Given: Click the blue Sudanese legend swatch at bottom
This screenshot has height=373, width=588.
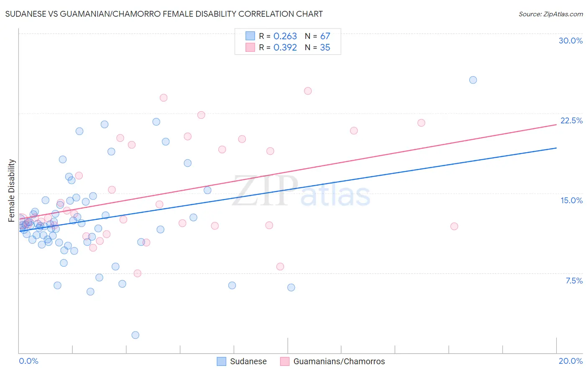Looking at the screenshot, I should 222,361.
